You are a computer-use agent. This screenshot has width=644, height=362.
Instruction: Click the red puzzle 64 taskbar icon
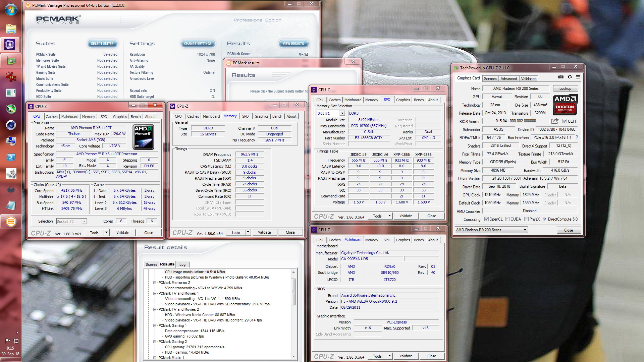coord(11,77)
